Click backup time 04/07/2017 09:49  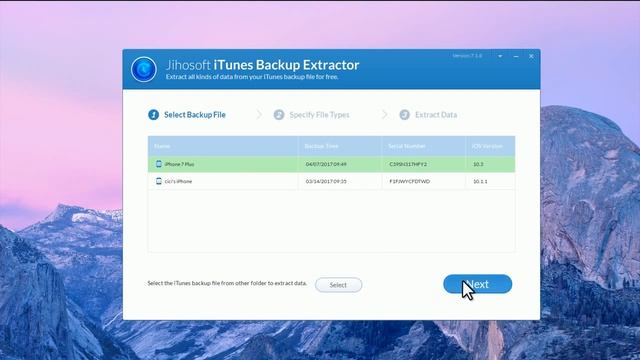point(326,164)
